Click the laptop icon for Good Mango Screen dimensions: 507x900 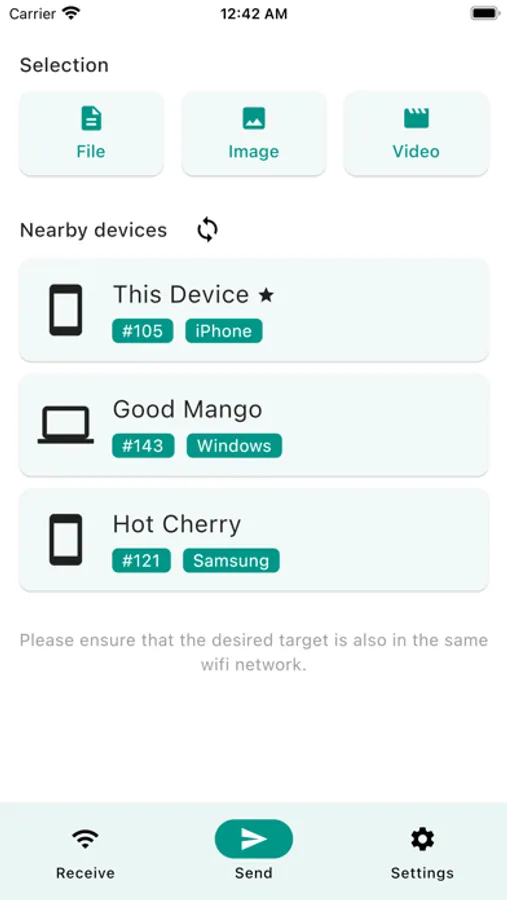pyautogui.click(x=65, y=425)
